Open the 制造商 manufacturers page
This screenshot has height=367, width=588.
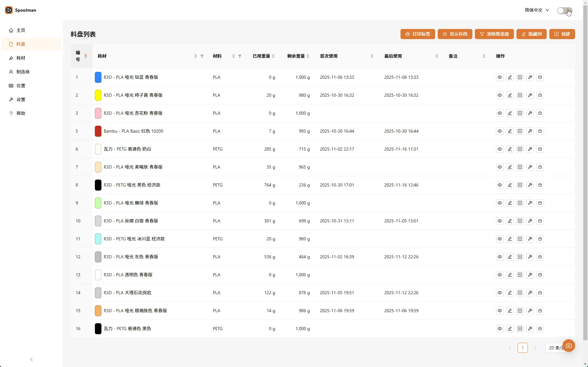coord(31,72)
